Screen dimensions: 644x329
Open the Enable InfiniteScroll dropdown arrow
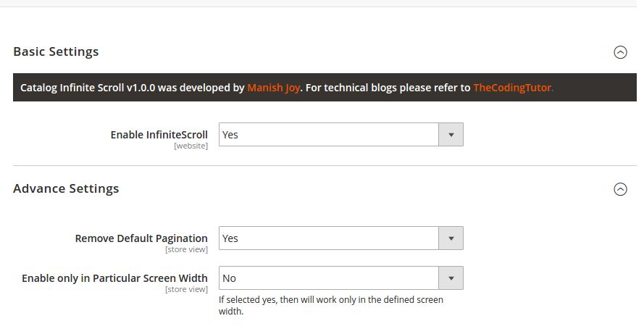click(451, 134)
